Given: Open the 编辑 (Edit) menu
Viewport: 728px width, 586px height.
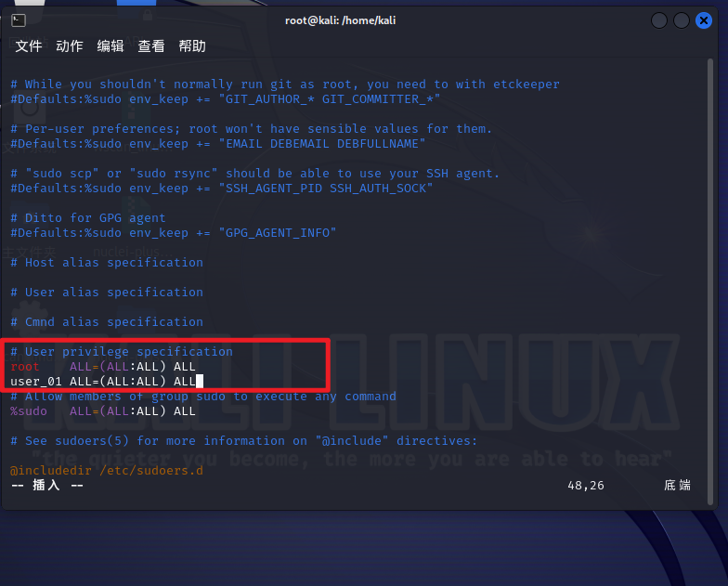Looking at the screenshot, I should click(x=110, y=46).
